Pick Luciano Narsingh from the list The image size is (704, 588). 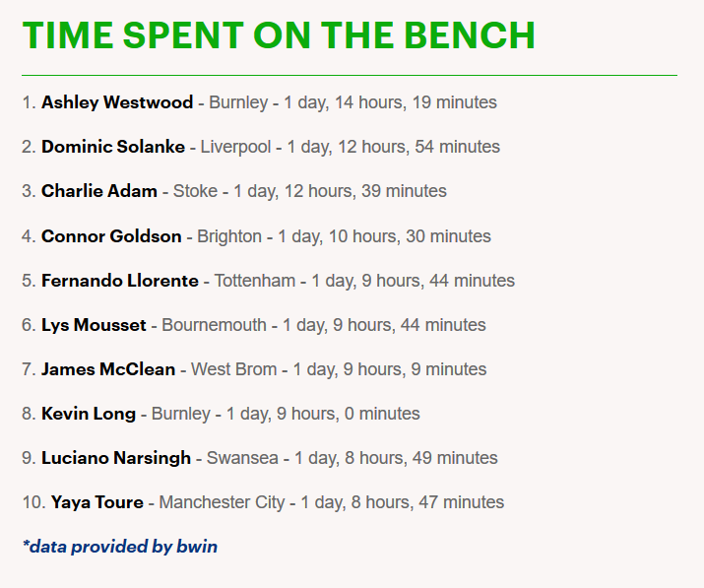click(x=117, y=458)
